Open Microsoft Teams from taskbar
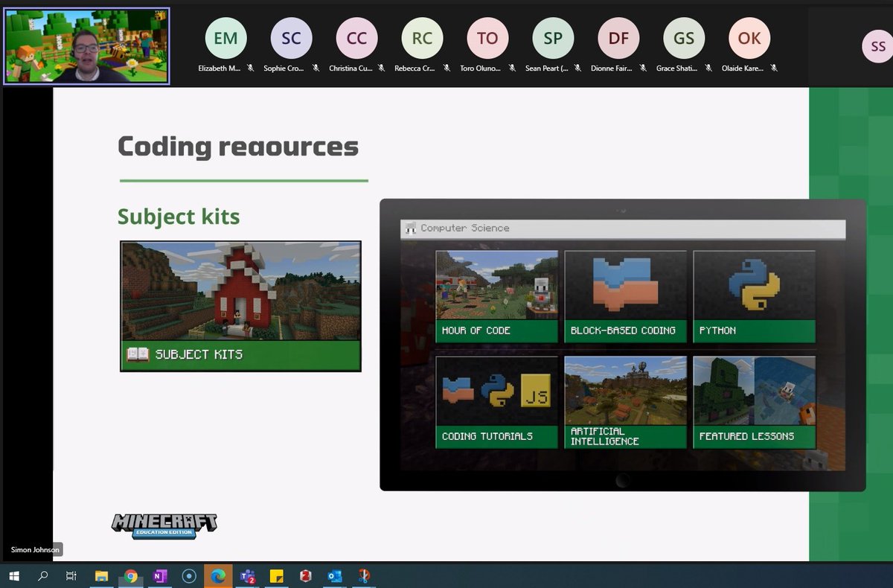Image resolution: width=893 pixels, height=588 pixels. point(247,575)
